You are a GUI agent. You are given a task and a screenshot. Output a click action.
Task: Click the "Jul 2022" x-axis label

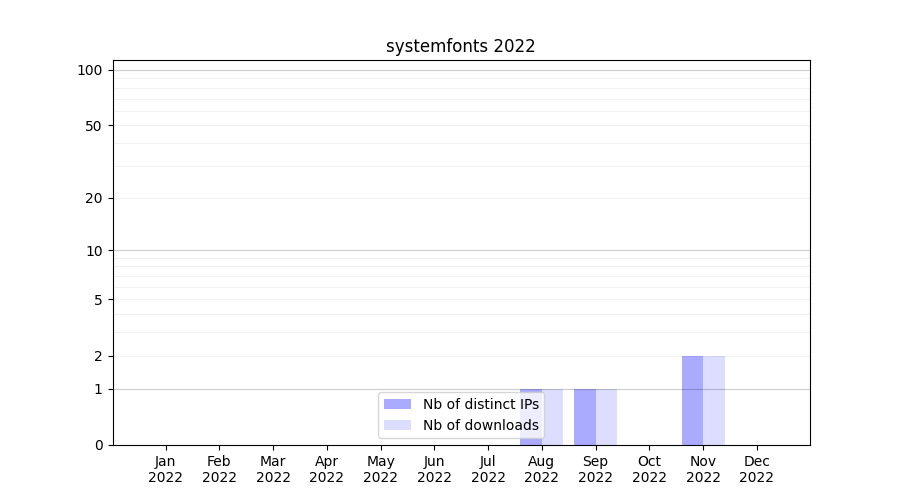pos(488,469)
